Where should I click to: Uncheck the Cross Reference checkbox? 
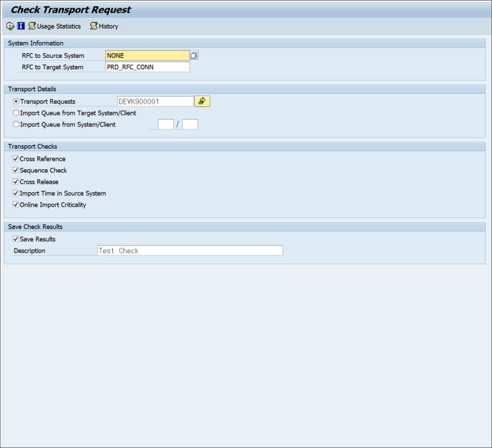pyautogui.click(x=16, y=159)
